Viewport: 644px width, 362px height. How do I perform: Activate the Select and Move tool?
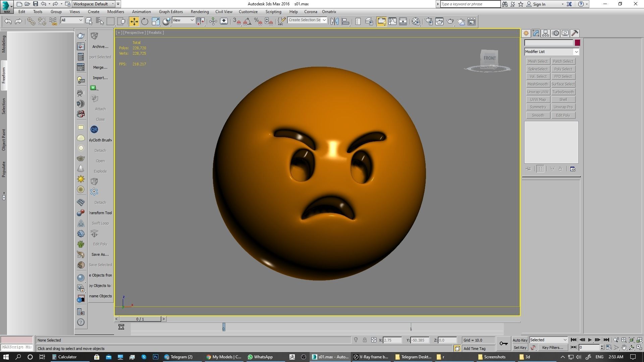coord(134,21)
